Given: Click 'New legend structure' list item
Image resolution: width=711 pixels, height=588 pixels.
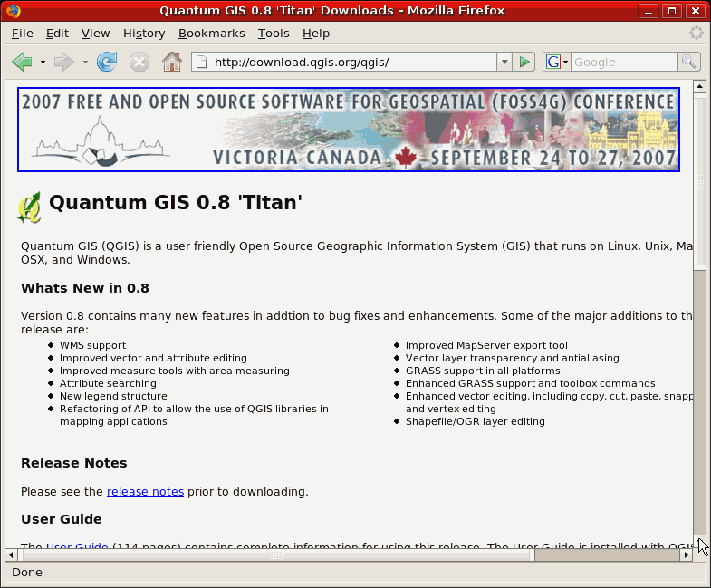Looking at the screenshot, I should (113, 396).
